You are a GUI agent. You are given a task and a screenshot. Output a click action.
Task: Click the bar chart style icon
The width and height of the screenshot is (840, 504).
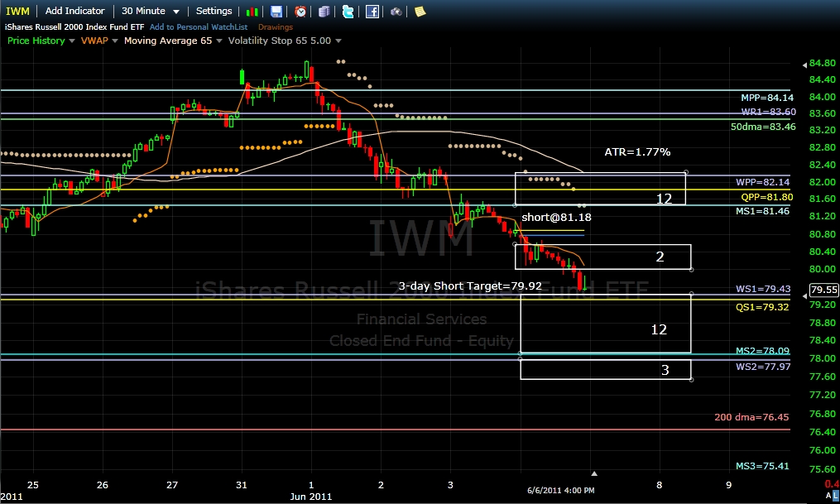click(254, 12)
